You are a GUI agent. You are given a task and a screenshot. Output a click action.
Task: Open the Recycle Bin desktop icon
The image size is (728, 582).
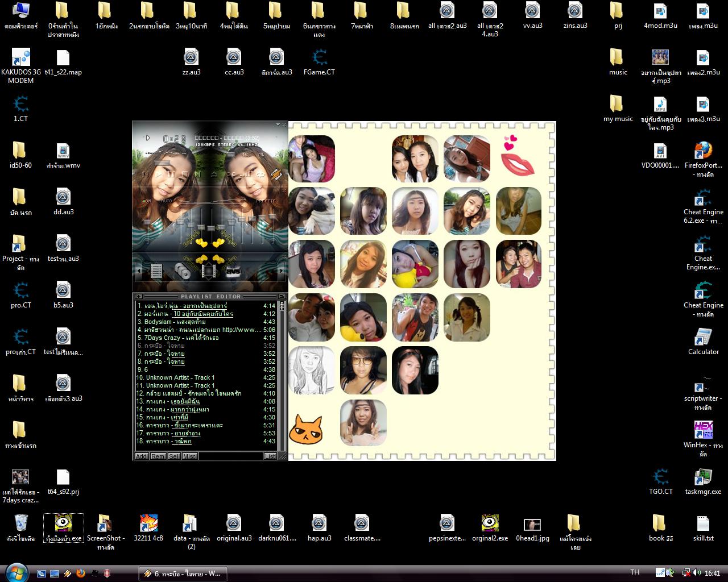20,528
